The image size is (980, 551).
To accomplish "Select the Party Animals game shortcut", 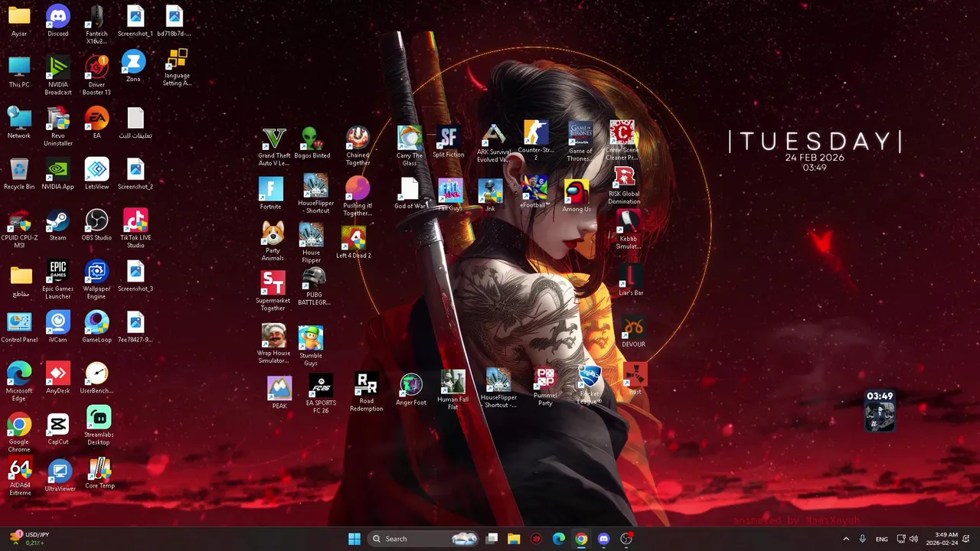I will pos(273,242).
